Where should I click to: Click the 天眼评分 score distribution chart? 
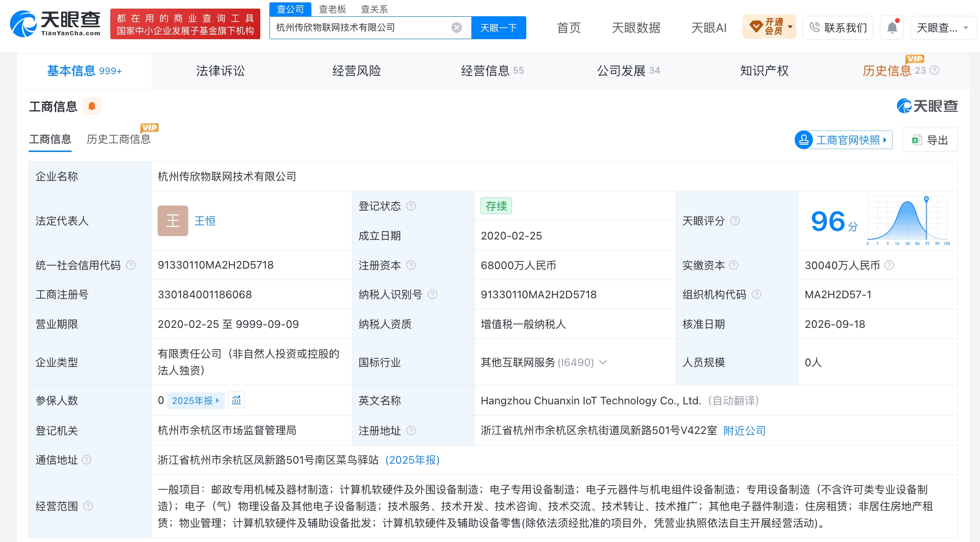click(908, 220)
